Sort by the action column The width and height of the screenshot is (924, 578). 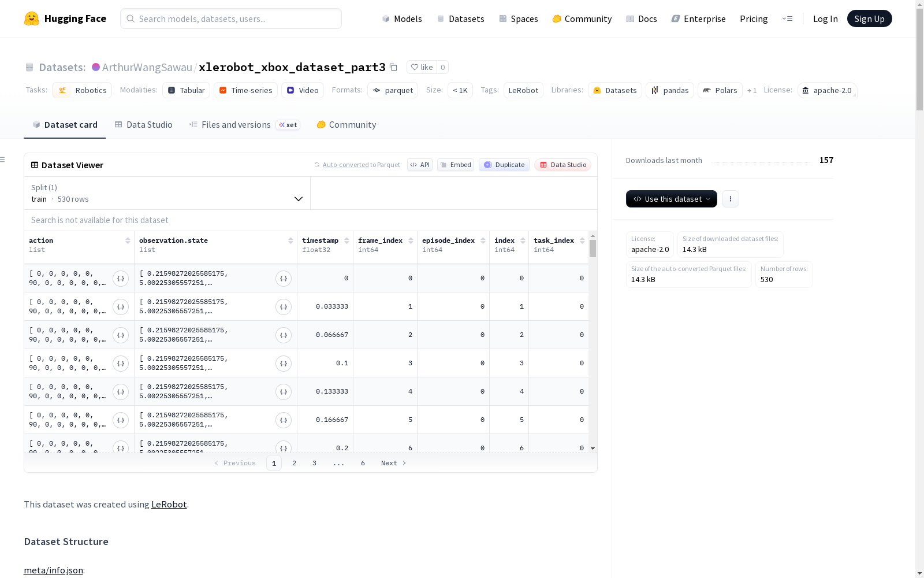click(x=128, y=240)
